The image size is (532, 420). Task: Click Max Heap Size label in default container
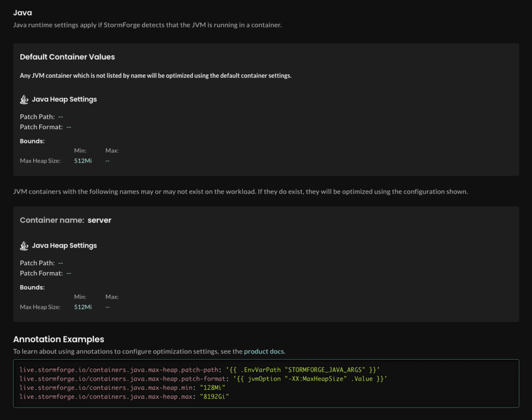40,160
